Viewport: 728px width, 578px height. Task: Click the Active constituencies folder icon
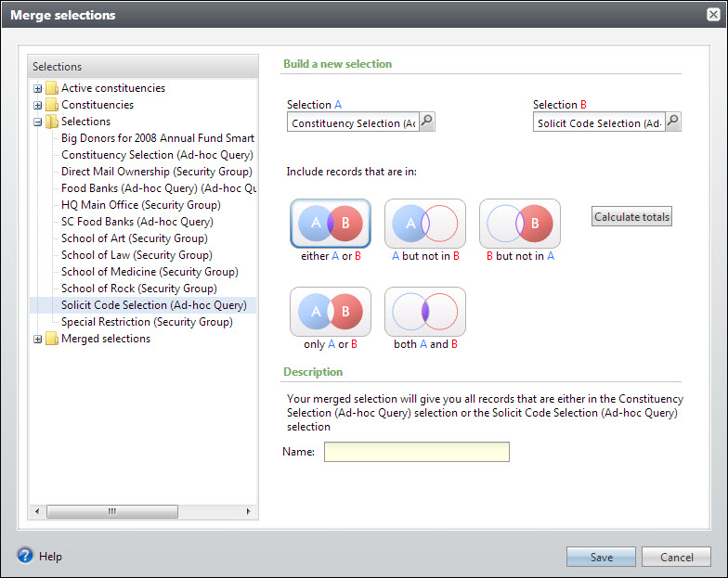tap(52, 88)
